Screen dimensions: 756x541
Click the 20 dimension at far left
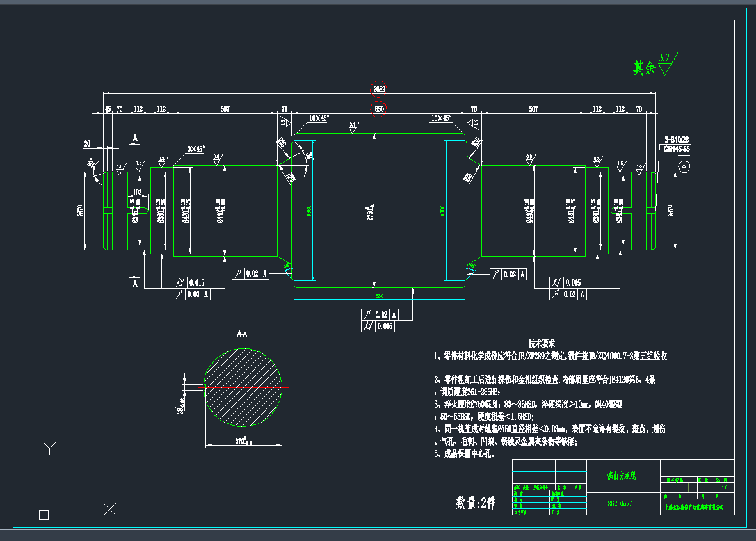pos(87,143)
